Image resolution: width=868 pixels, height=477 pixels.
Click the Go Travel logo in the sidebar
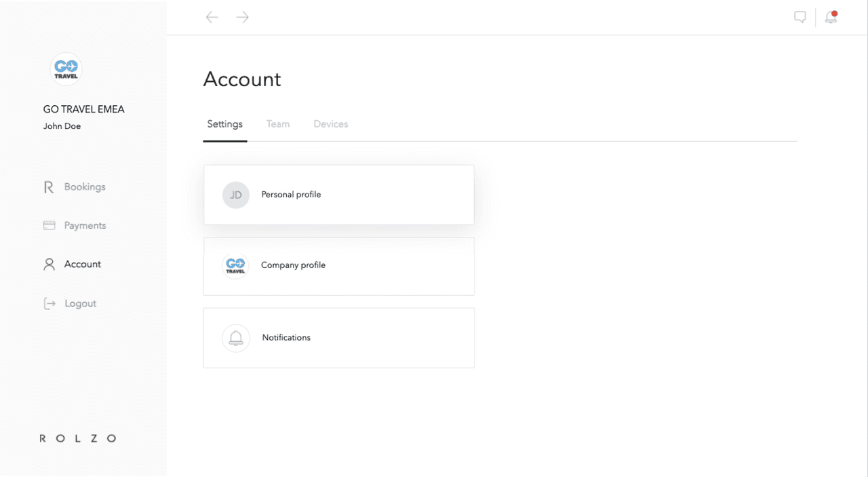click(66, 69)
